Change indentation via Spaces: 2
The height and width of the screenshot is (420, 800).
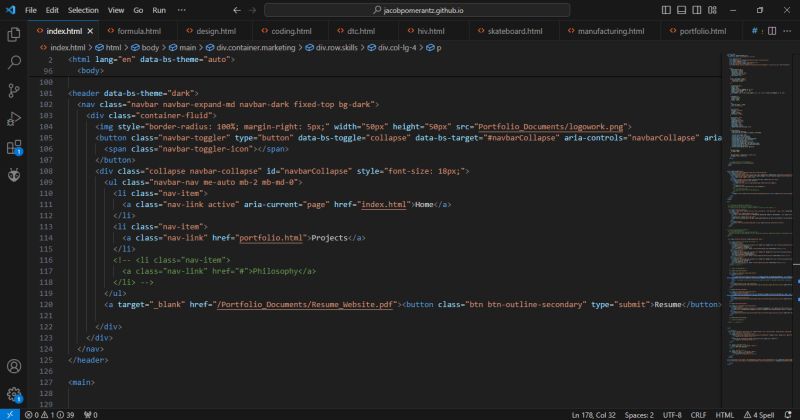(639, 415)
